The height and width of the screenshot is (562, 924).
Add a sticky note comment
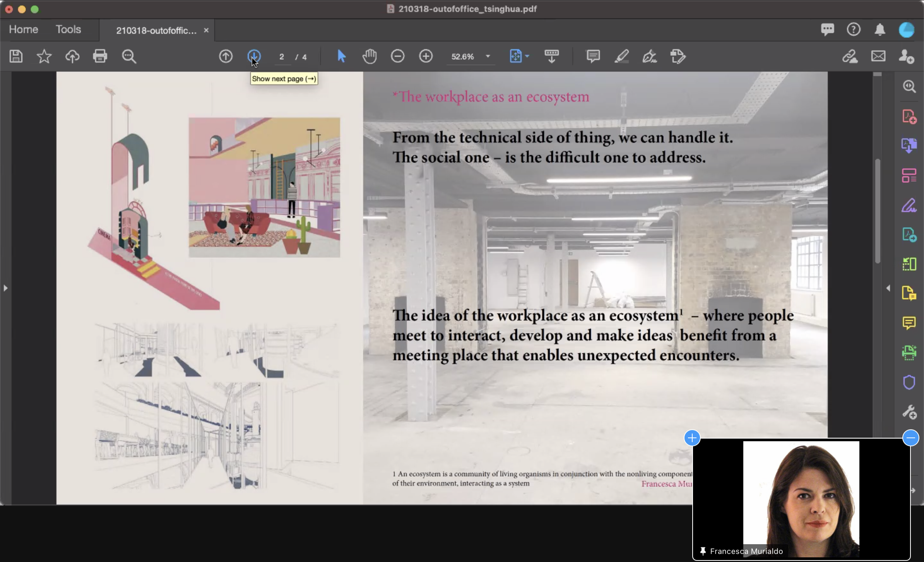tap(593, 57)
